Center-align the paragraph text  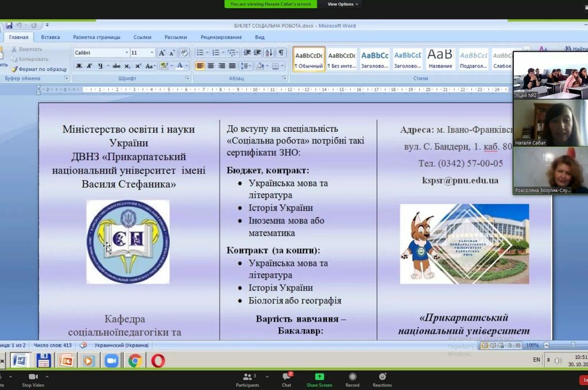coord(211,66)
